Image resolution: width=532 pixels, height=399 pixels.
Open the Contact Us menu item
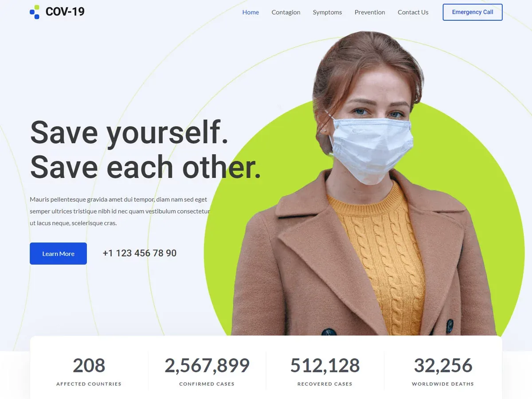413,12
